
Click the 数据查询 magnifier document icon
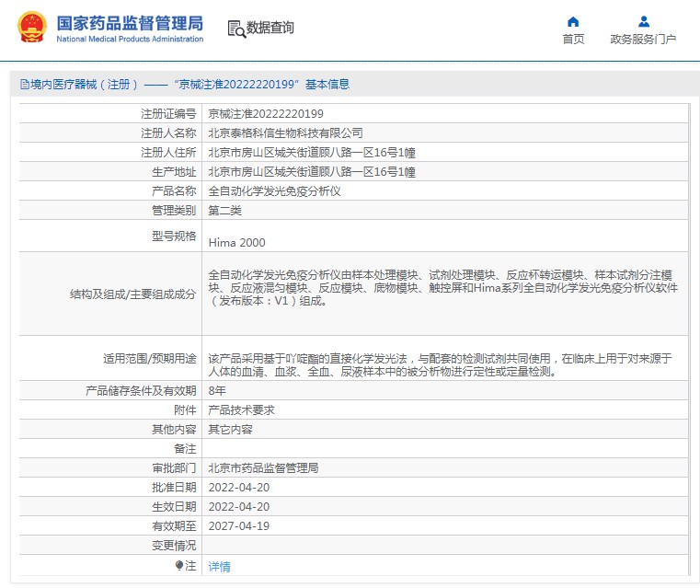click(x=236, y=29)
